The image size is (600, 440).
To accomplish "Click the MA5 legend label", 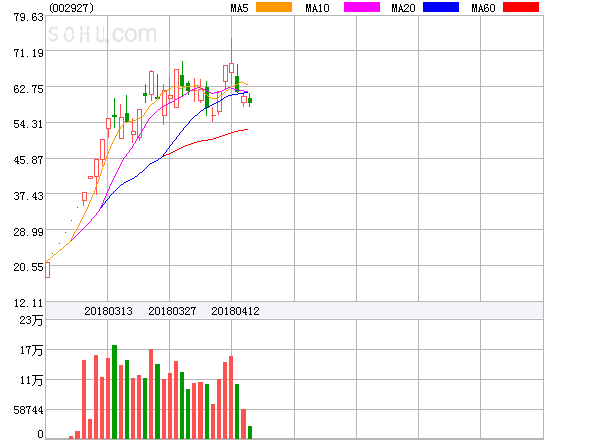I will pyautogui.click(x=239, y=8).
